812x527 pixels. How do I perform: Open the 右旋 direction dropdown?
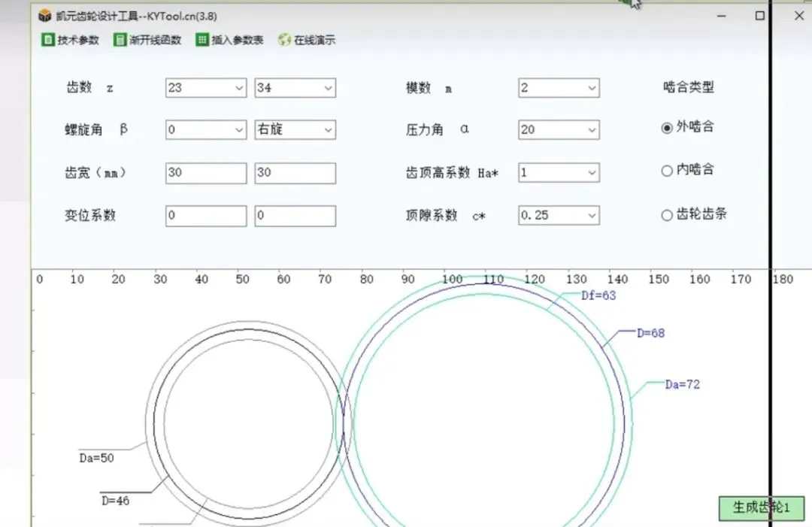point(295,130)
